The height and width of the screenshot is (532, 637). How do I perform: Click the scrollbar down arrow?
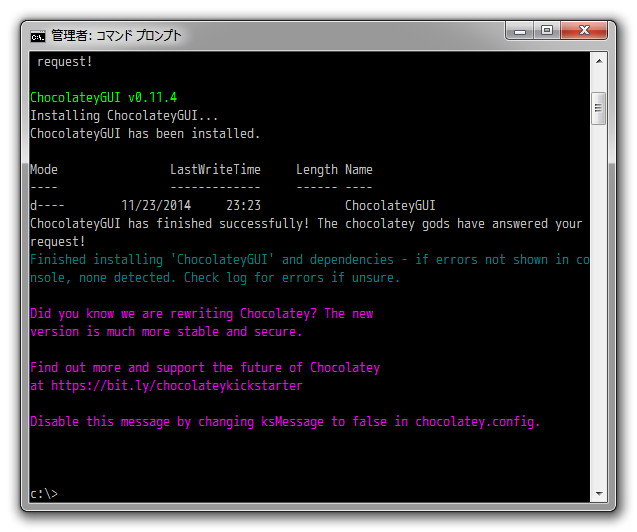click(598, 493)
